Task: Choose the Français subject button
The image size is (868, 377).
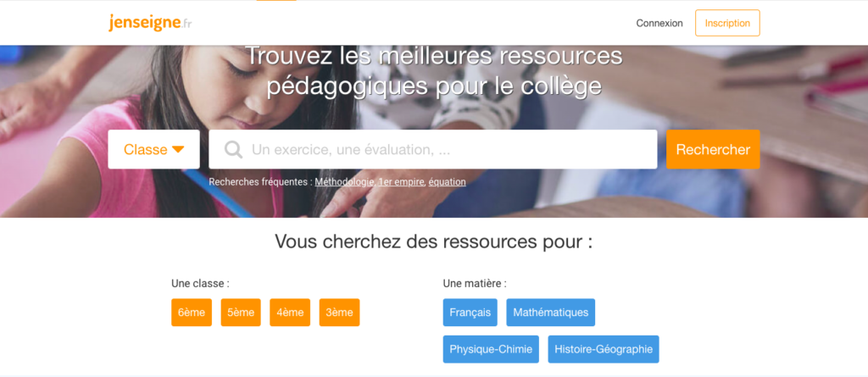Action: tap(470, 313)
